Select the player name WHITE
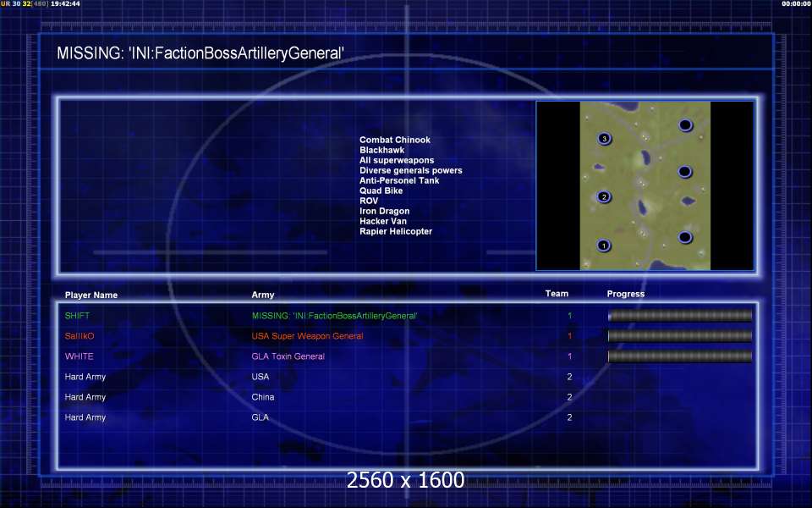The width and height of the screenshot is (812, 508). click(80, 356)
